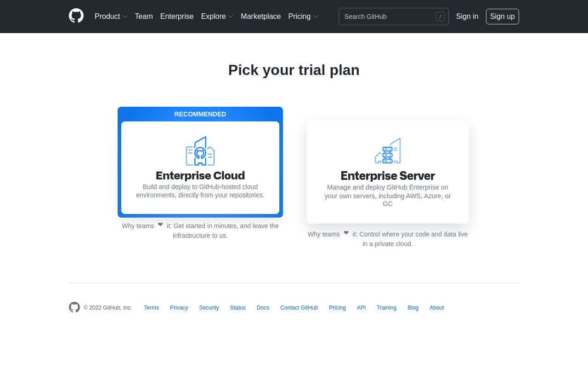
Task: Open the Security footer link
Action: [209, 308]
